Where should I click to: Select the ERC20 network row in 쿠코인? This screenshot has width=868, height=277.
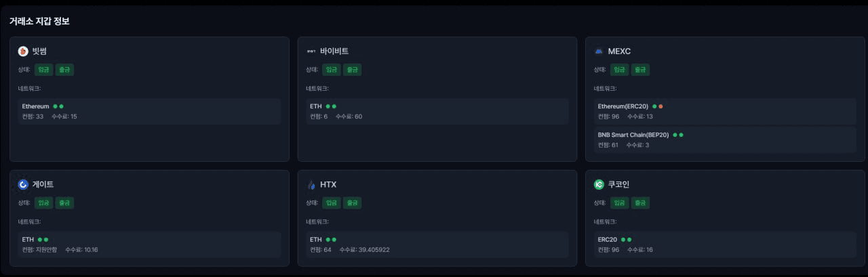[724, 244]
